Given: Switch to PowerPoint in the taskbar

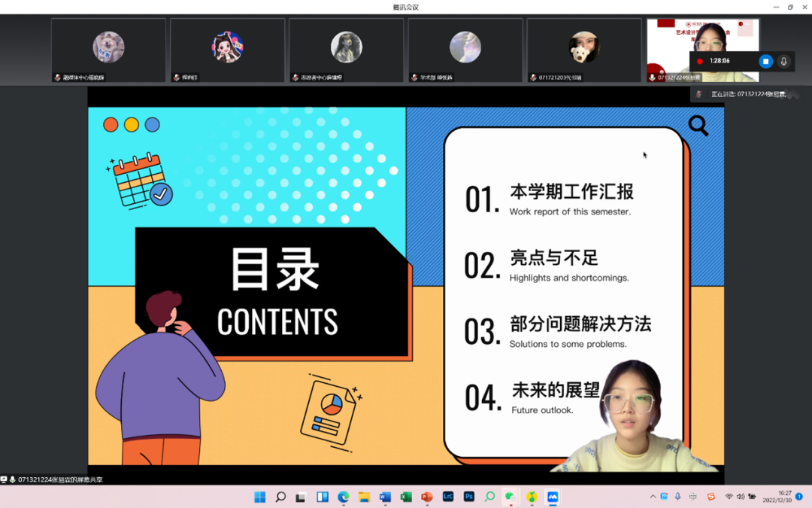Looking at the screenshot, I should pyautogui.click(x=427, y=497).
